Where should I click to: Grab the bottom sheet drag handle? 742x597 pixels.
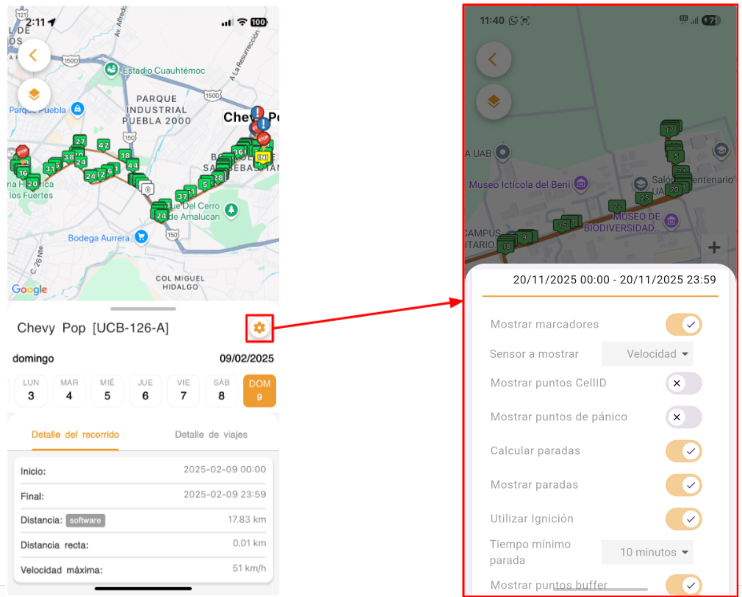pos(143,309)
